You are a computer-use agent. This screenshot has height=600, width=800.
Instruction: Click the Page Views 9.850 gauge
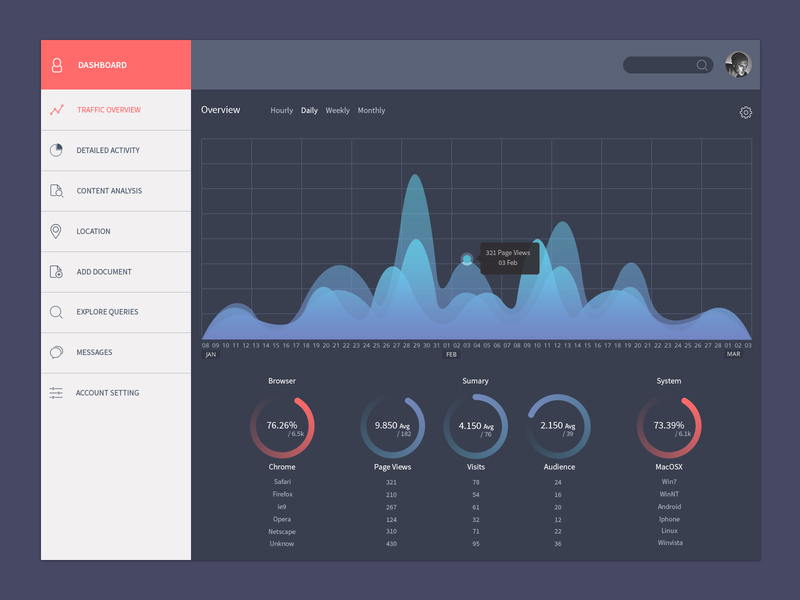point(392,427)
